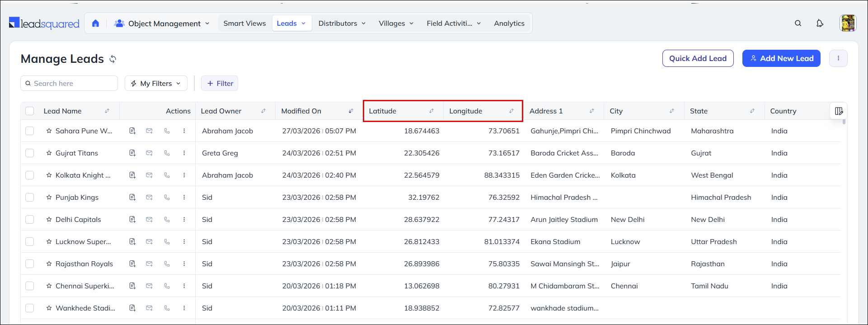The height and width of the screenshot is (325, 868).
Task: Click the Quick Add Lead button
Action: pyautogui.click(x=698, y=58)
